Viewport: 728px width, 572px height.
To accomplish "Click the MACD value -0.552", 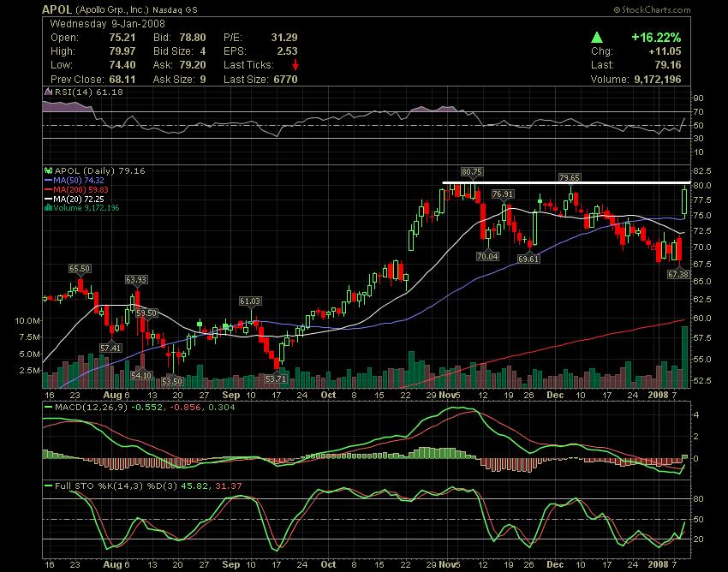I will point(146,408).
